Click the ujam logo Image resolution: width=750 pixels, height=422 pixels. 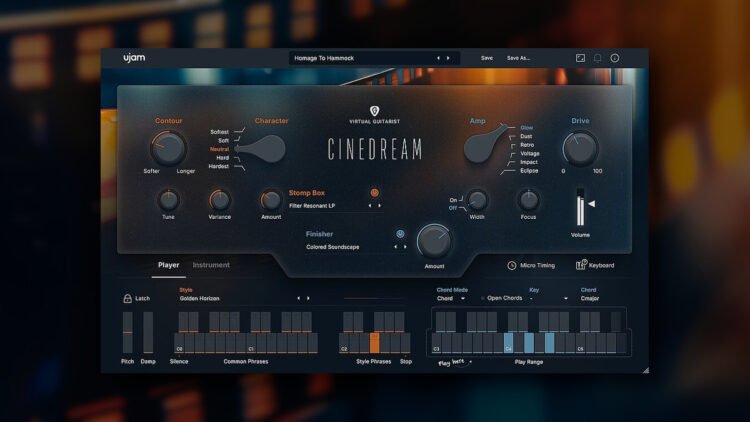134,58
